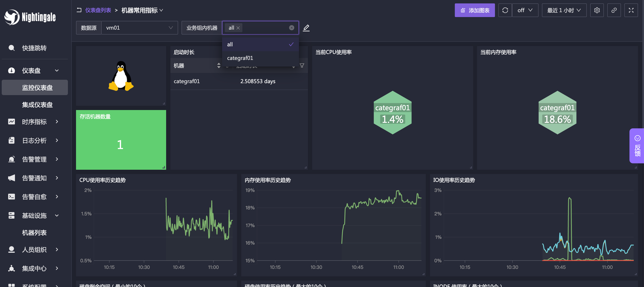Click the CPU使用率历史趋势 panel title

[102, 180]
